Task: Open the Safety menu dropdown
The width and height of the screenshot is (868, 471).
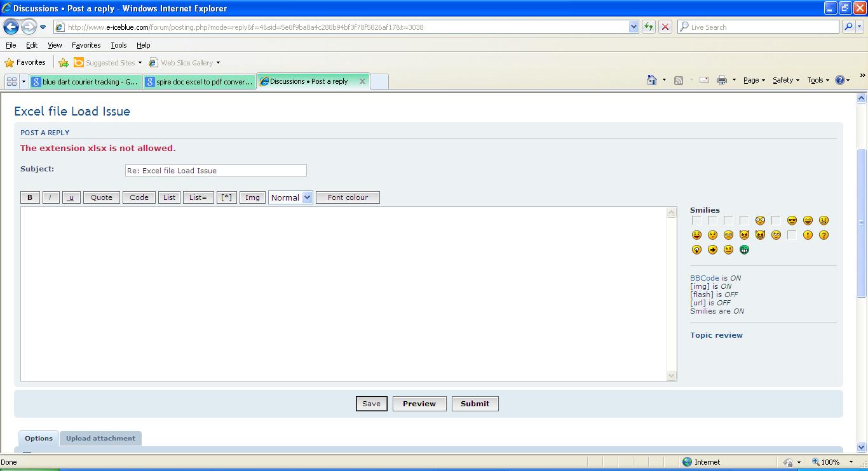Action: click(786, 80)
